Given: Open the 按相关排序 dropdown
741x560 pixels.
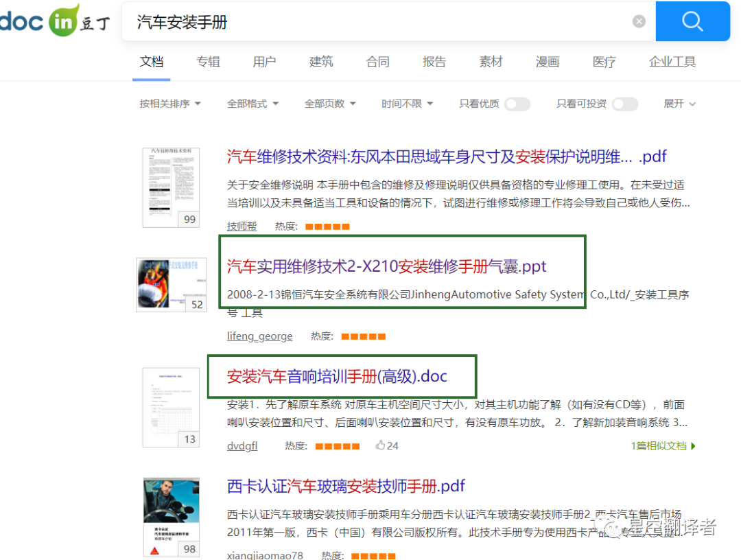Looking at the screenshot, I should 169,103.
